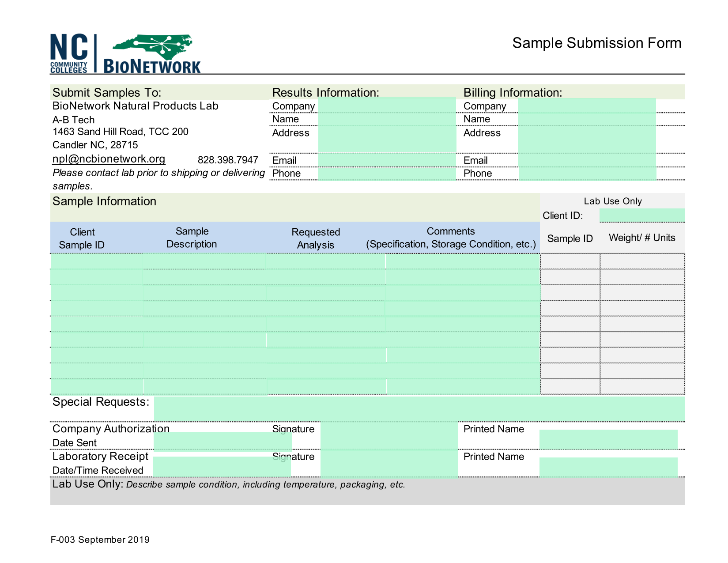Screen dimensions: 728x563
Task: Click the Laboratory Receipt Printed Name field
Action: click(x=608, y=467)
